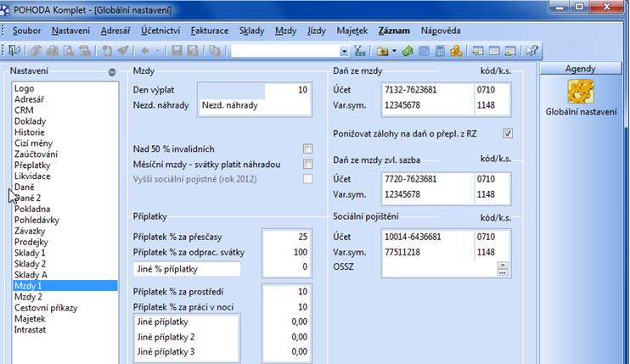Click the second calculator icon in toolbar

tap(440, 51)
